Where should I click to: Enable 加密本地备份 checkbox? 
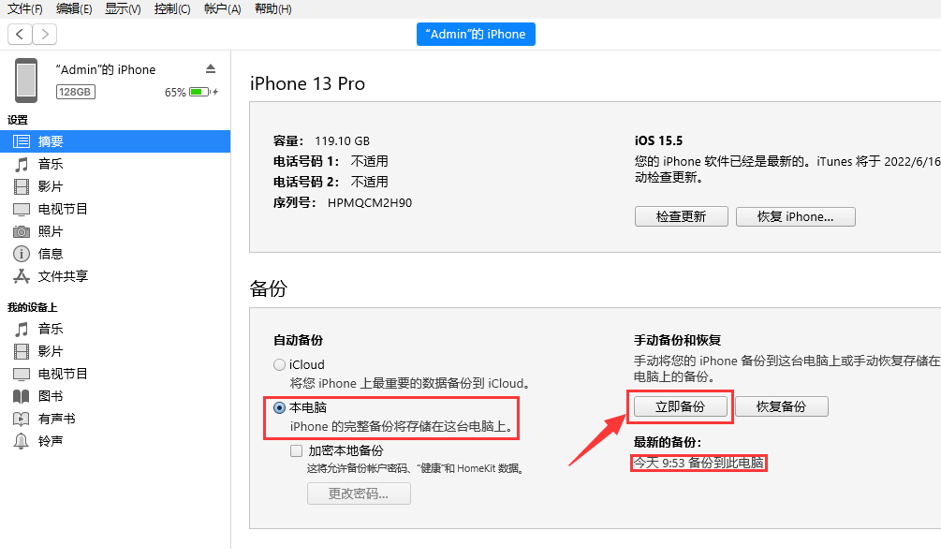click(x=296, y=450)
